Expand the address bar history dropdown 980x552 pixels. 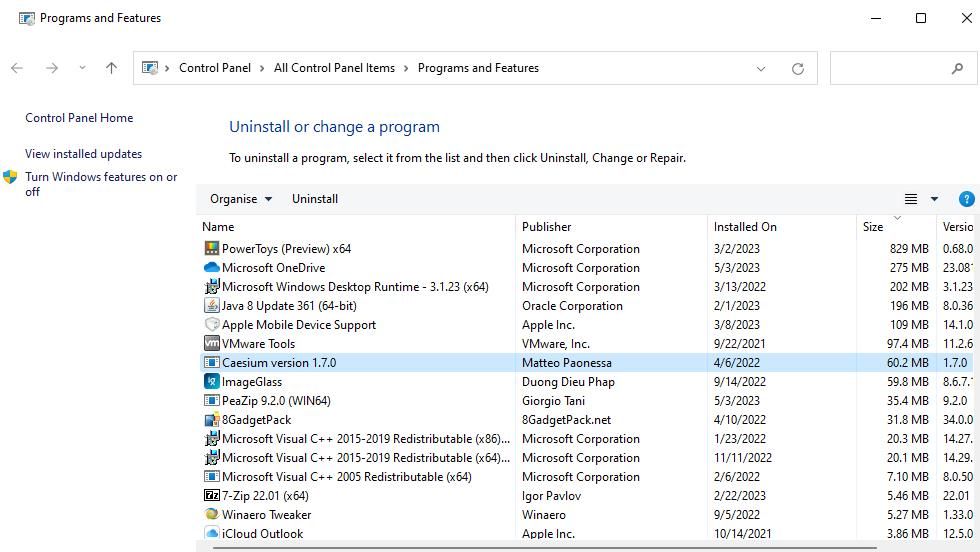(x=761, y=69)
